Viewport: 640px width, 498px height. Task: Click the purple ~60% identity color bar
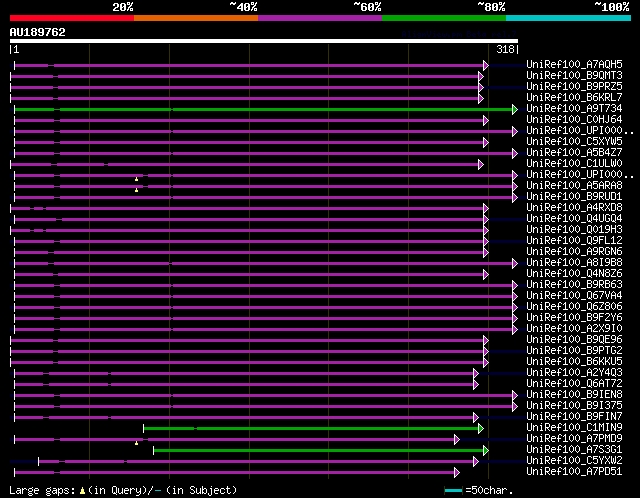[320, 18]
